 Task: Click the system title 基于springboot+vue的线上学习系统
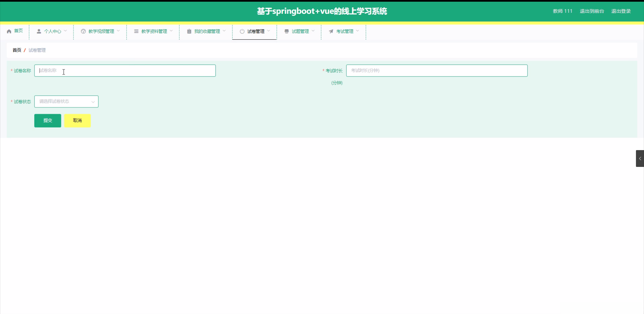click(x=322, y=11)
